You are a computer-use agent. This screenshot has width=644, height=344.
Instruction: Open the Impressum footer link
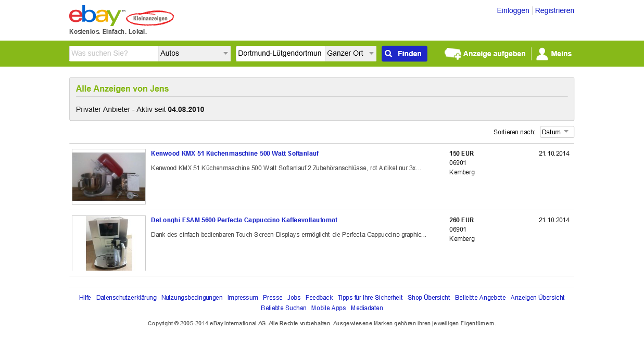click(243, 298)
